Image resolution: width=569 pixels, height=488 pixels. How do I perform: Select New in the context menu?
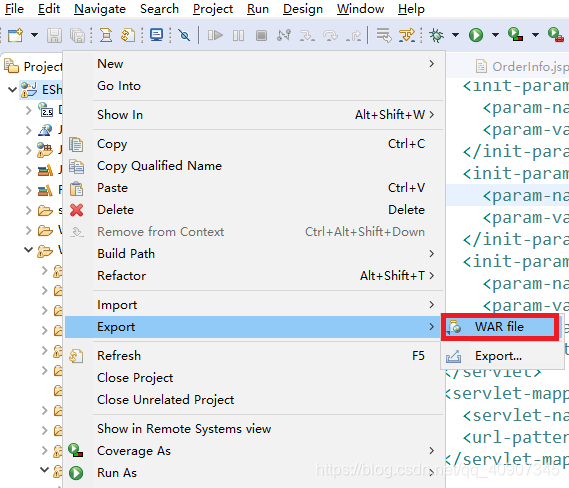[x=254, y=64]
